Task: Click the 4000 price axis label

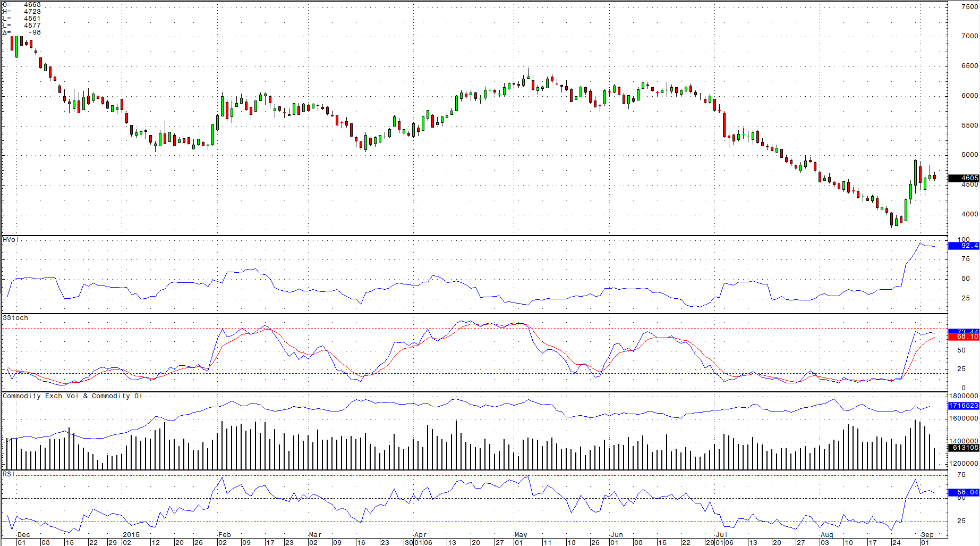Action: pyautogui.click(x=970, y=214)
